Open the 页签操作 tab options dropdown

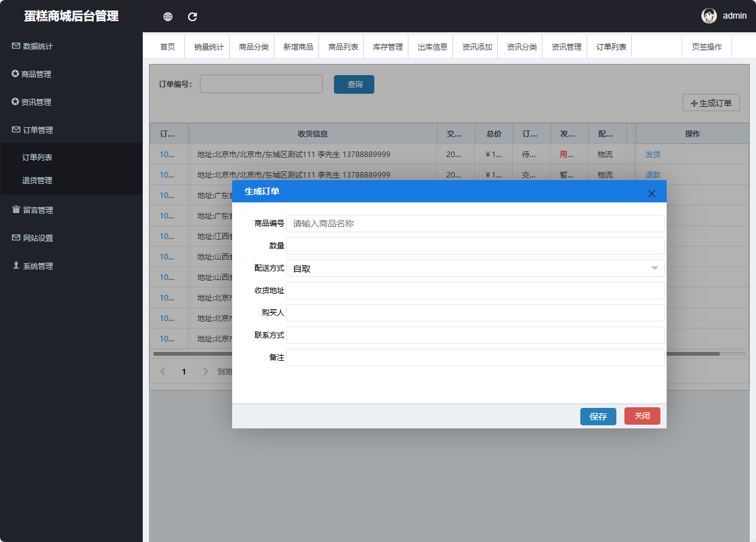click(706, 47)
